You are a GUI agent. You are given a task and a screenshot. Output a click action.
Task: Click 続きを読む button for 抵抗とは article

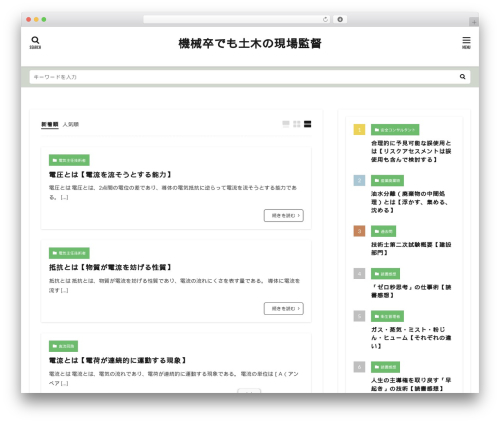tap(284, 308)
